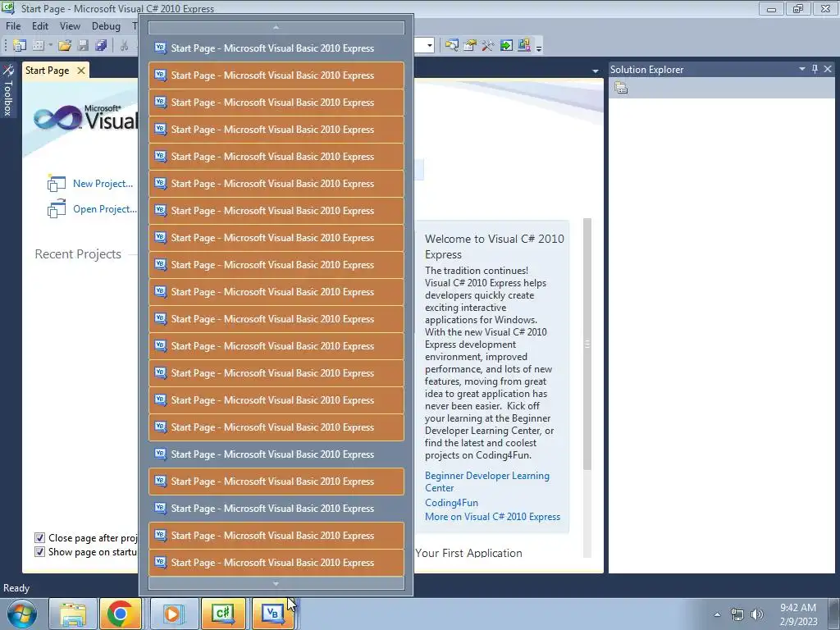Click the New Project link icon
The image size is (840, 630).
[57, 184]
